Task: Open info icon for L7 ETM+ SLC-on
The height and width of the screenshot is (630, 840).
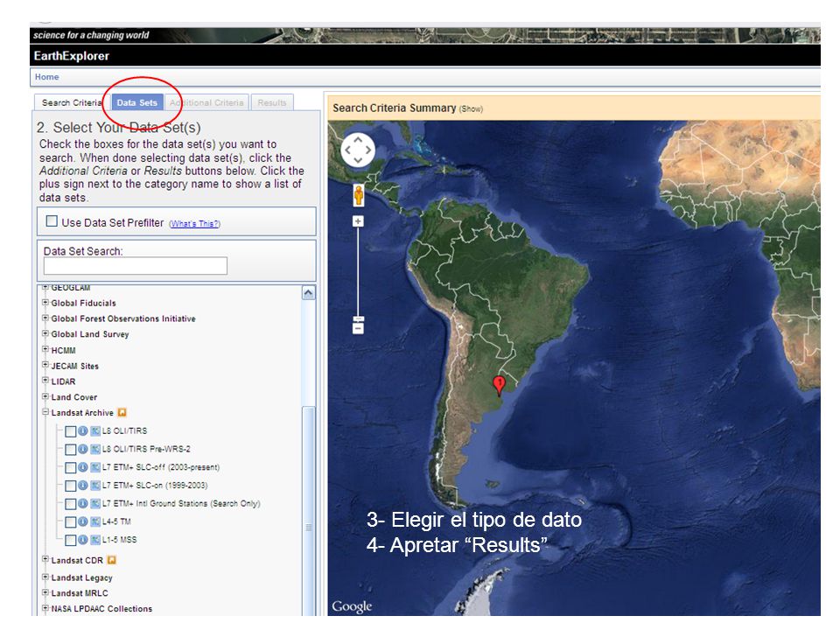Action: click(83, 486)
